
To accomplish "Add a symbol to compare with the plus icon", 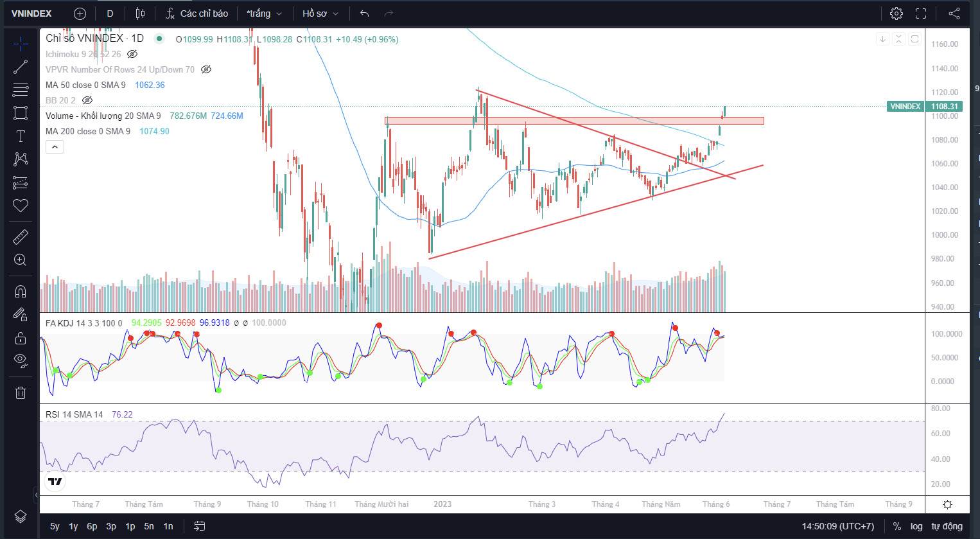I will (80, 13).
